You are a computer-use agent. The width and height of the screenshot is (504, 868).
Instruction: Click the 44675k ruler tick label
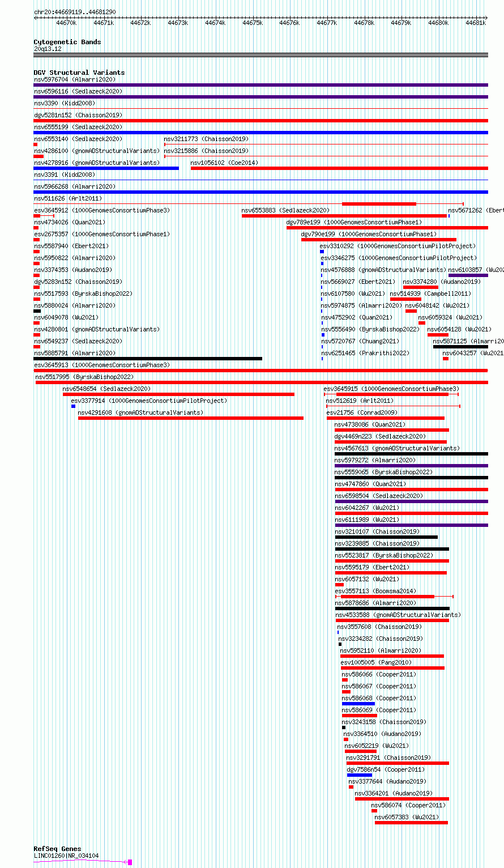pos(253,23)
